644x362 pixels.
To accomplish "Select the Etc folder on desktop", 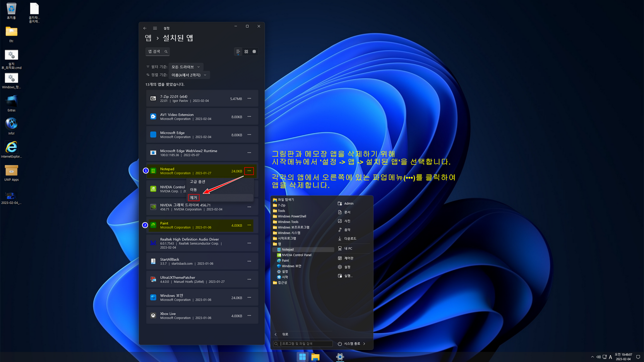I will click(x=11, y=34).
